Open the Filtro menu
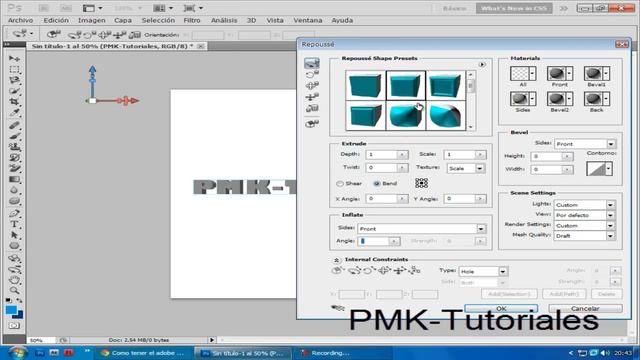The height and width of the screenshot is (360, 640). click(192, 20)
